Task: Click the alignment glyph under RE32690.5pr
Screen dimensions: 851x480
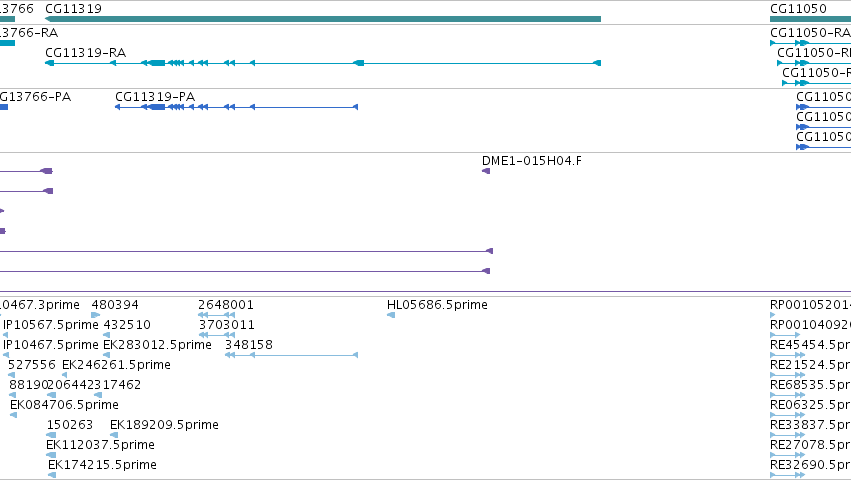Action: tap(788, 475)
